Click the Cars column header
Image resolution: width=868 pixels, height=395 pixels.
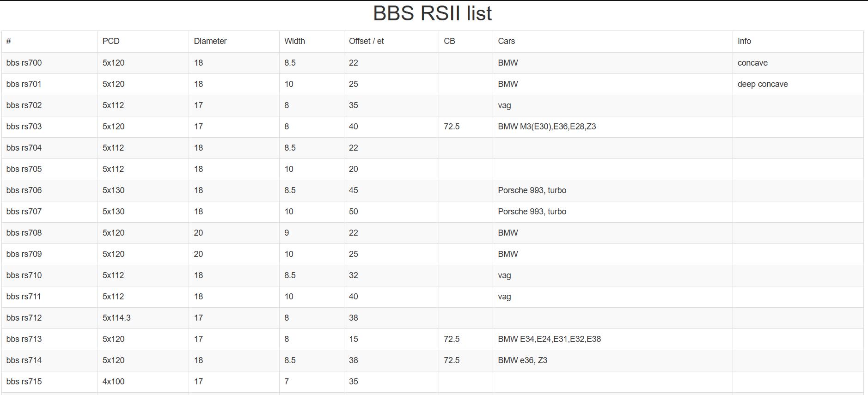tap(612, 41)
